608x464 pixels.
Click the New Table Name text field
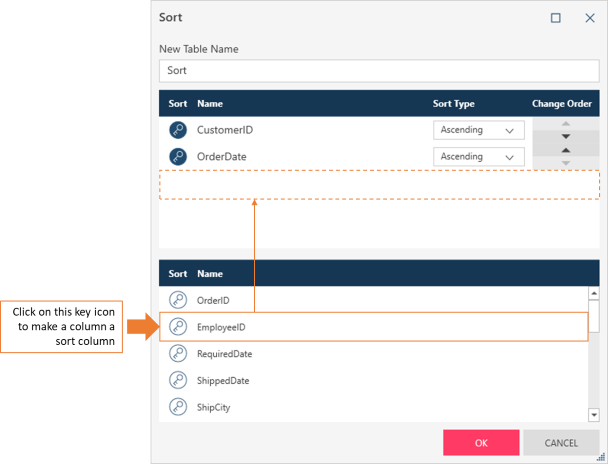point(379,71)
